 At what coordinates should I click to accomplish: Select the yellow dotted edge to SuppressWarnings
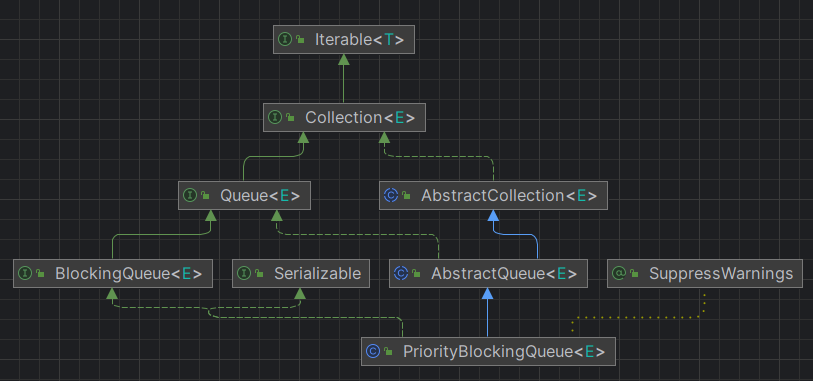[639, 316]
